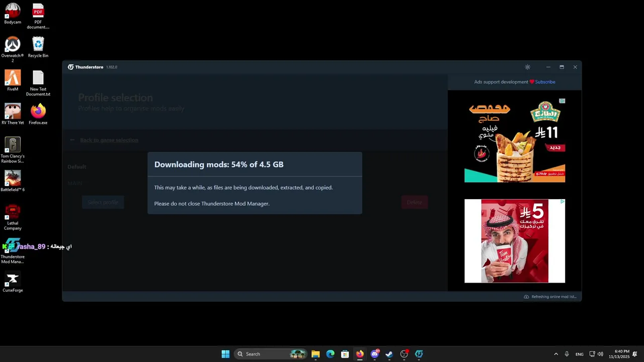
Task: Click the Downloading mods progress title
Action: click(219, 164)
